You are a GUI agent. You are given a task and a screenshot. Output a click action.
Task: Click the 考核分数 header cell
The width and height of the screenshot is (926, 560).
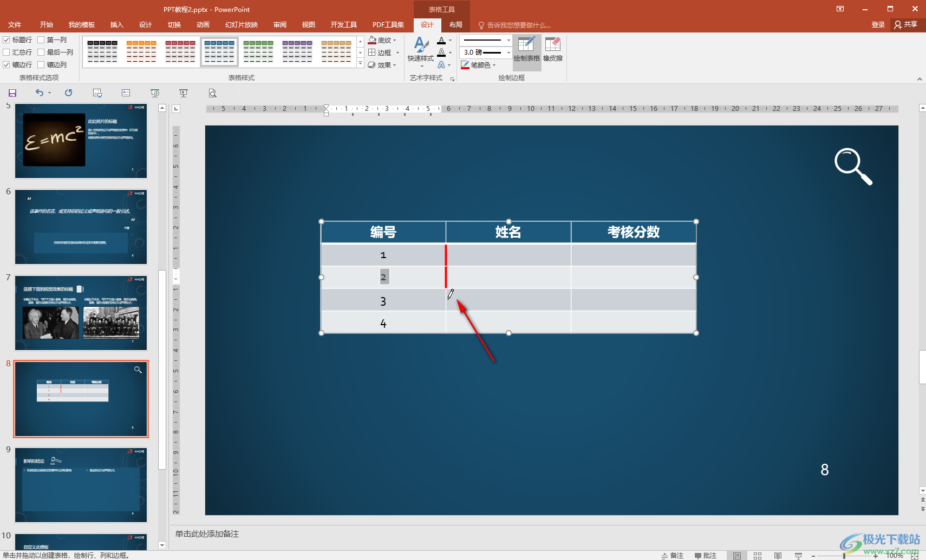tap(634, 232)
